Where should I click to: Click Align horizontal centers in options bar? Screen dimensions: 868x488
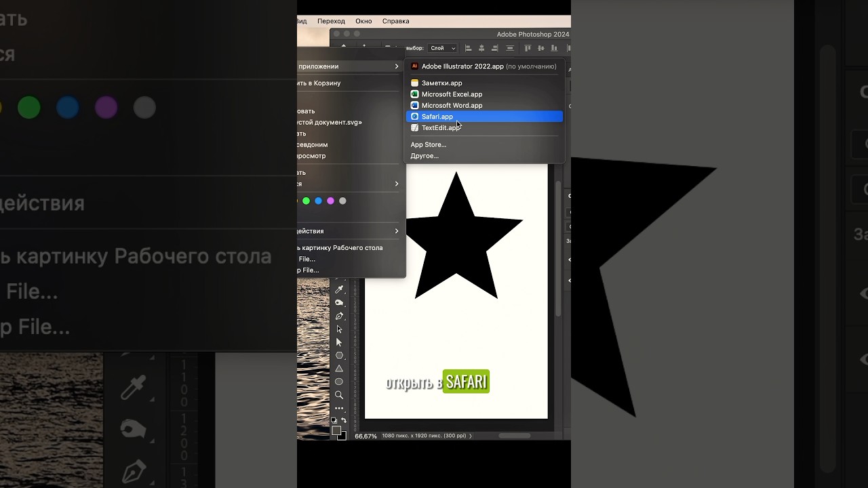pos(481,48)
